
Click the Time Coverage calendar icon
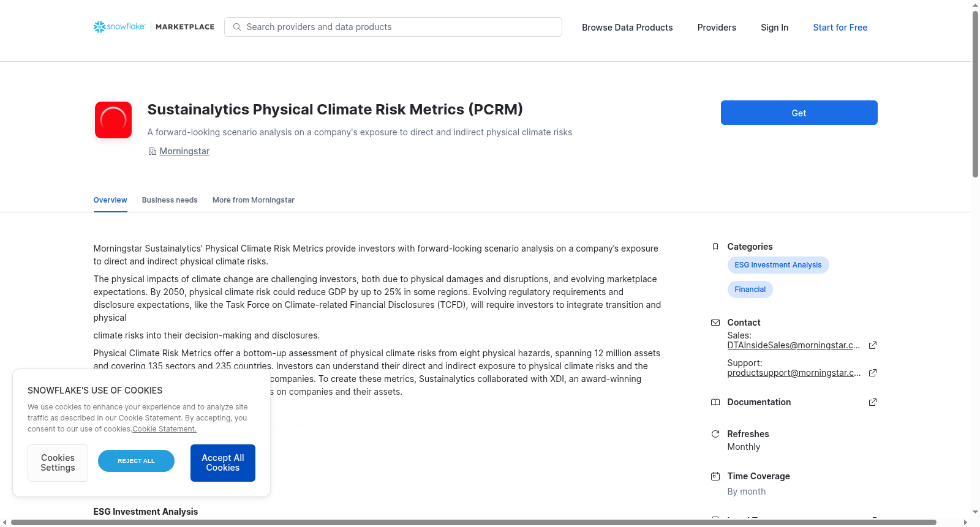click(x=715, y=476)
